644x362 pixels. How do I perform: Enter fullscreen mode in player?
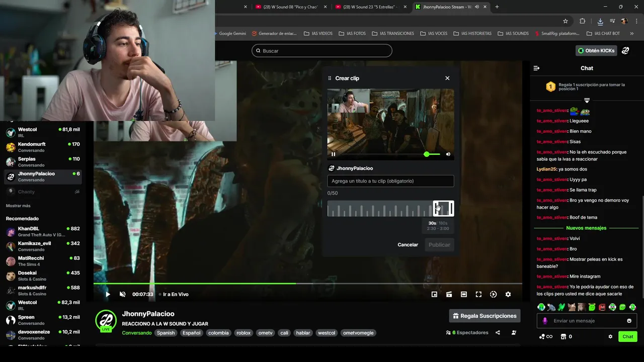(478, 294)
